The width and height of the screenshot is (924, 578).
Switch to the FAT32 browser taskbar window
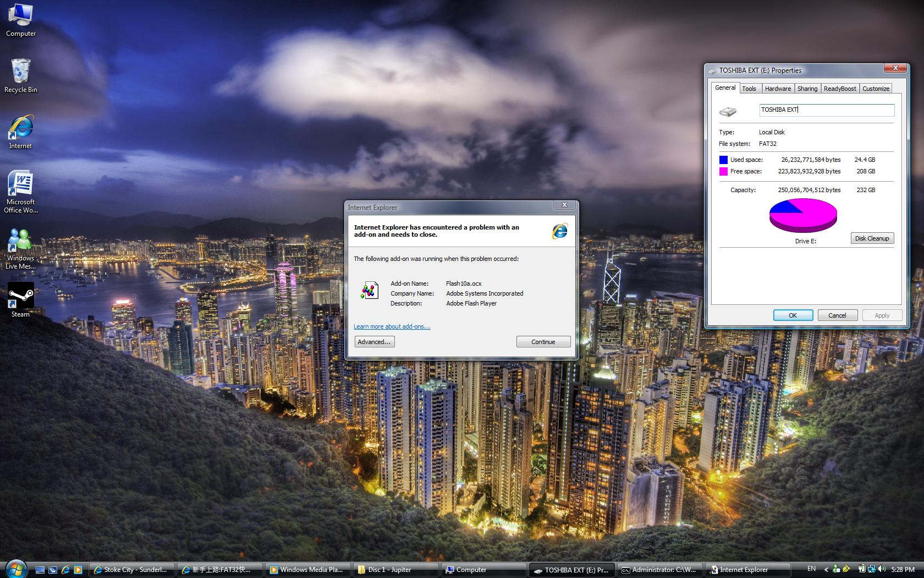point(220,570)
